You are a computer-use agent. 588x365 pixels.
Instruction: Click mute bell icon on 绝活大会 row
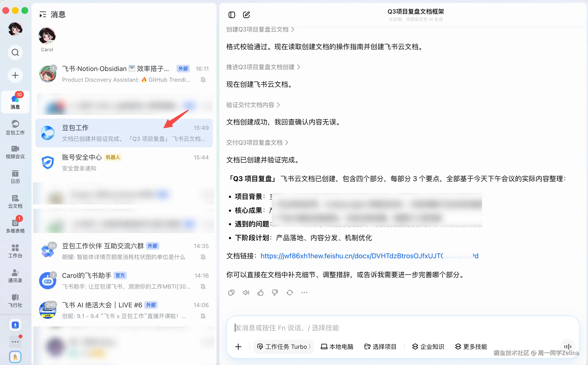pos(203,316)
